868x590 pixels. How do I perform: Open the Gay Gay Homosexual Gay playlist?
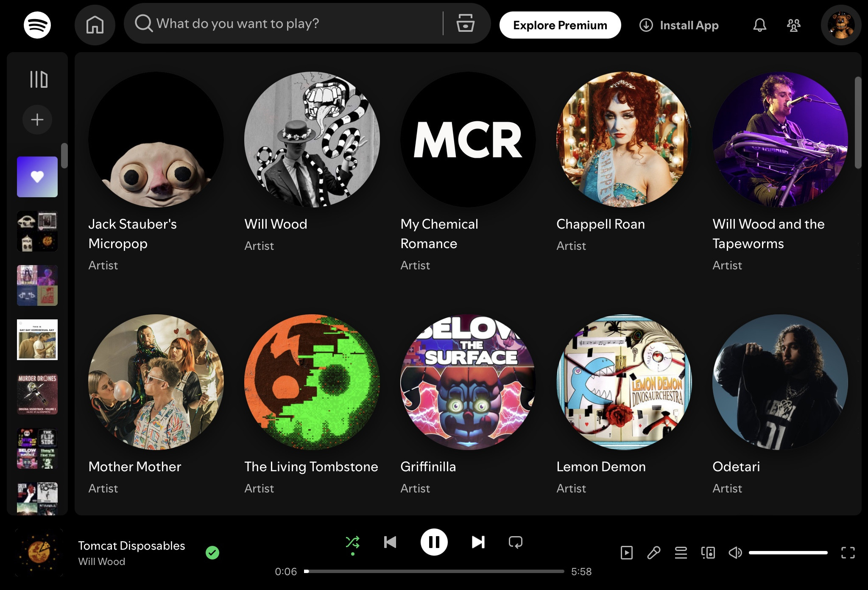(37, 340)
